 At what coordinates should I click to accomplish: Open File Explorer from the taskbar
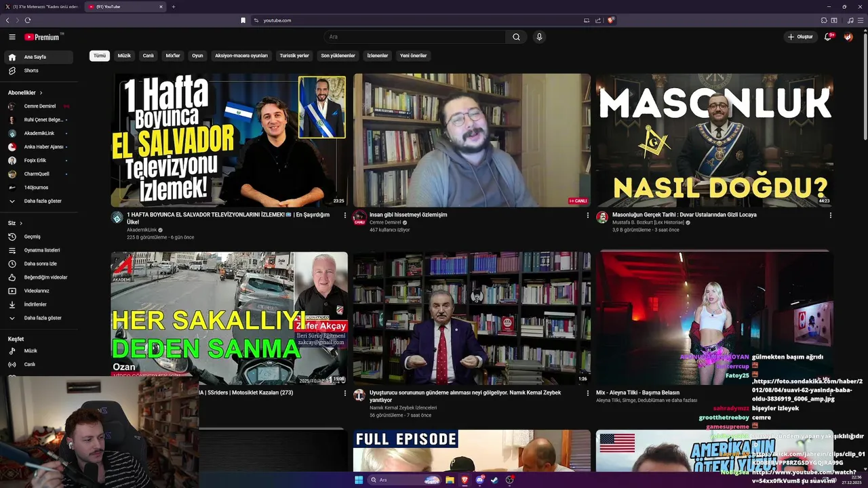pyautogui.click(x=450, y=480)
